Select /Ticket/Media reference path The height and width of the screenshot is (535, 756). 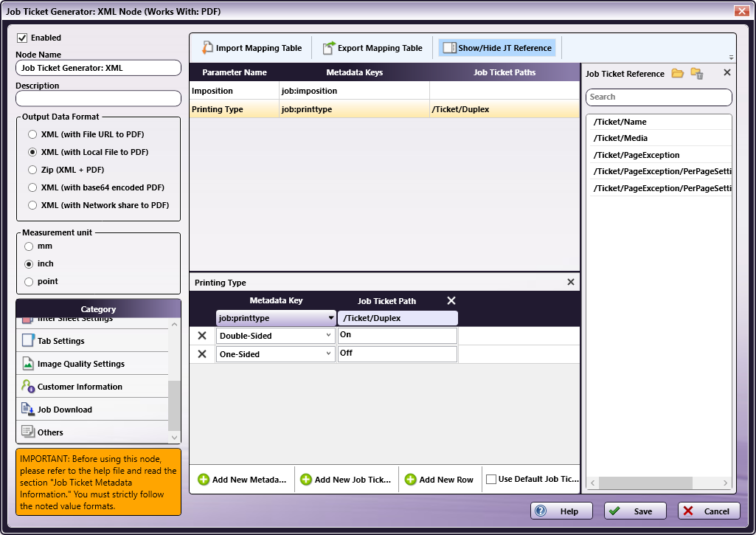[x=659, y=138]
